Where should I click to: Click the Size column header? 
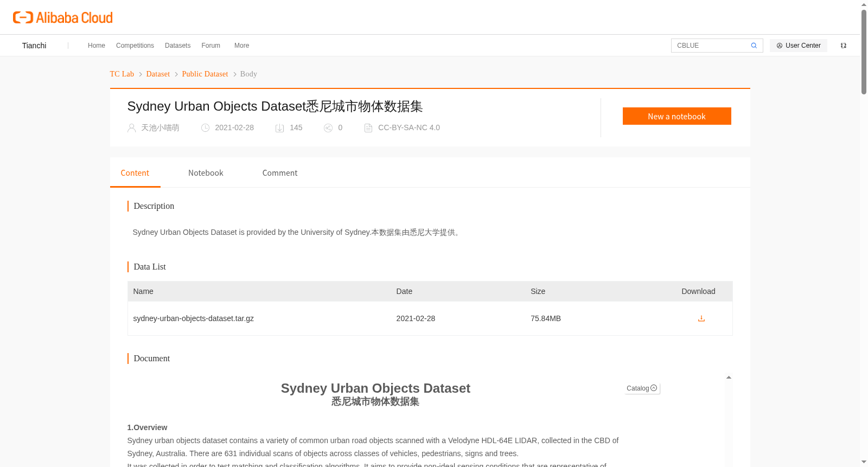538,291
